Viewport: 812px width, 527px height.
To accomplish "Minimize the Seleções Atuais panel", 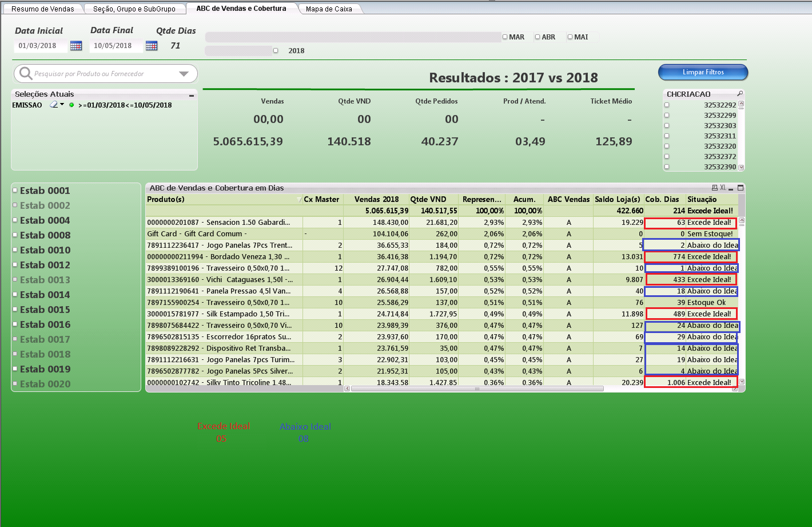I will pos(192,95).
